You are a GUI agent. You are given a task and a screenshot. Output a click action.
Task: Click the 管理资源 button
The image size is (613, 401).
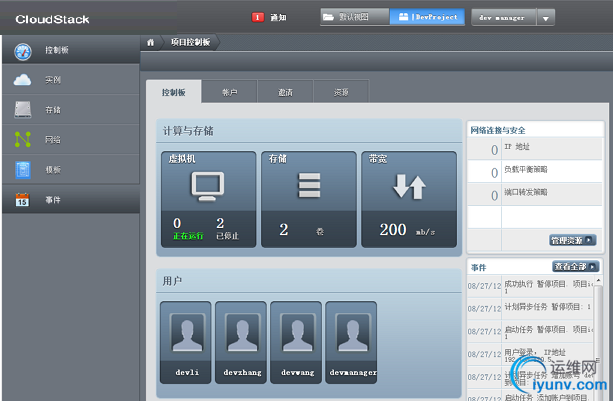[573, 240]
